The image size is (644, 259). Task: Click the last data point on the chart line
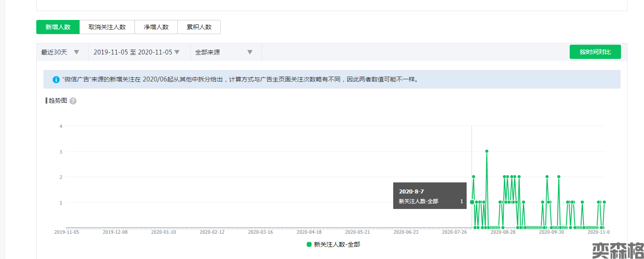click(x=604, y=202)
